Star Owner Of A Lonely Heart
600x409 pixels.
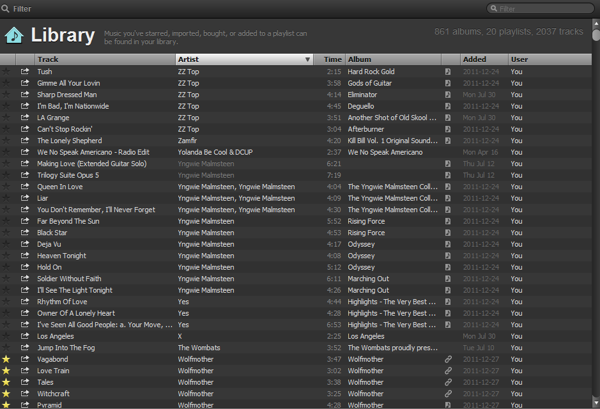tap(6, 313)
